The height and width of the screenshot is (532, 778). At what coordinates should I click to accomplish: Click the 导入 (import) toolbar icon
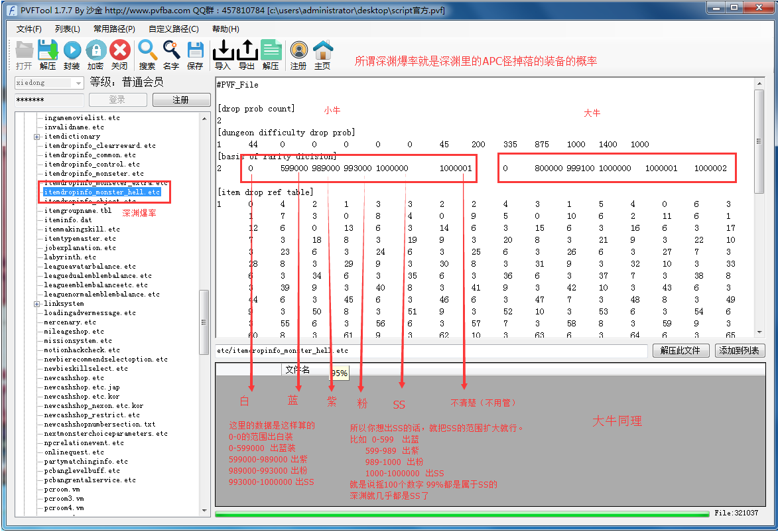tap(223, 54)
